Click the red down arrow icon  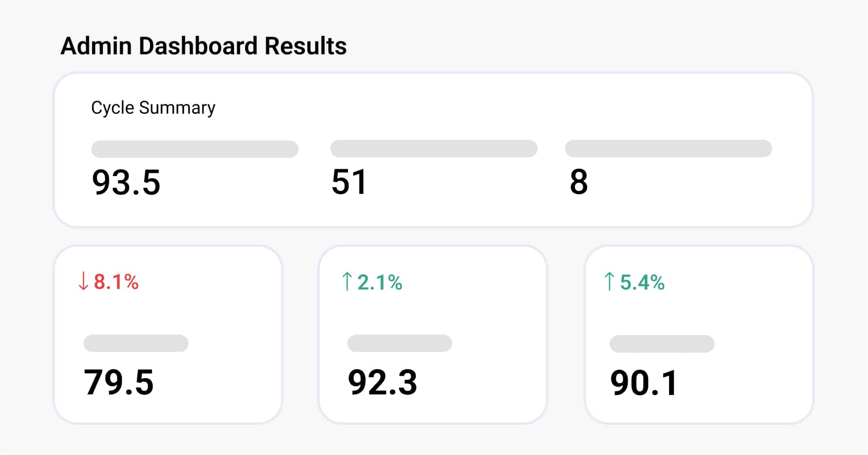(x=83, y=281)
